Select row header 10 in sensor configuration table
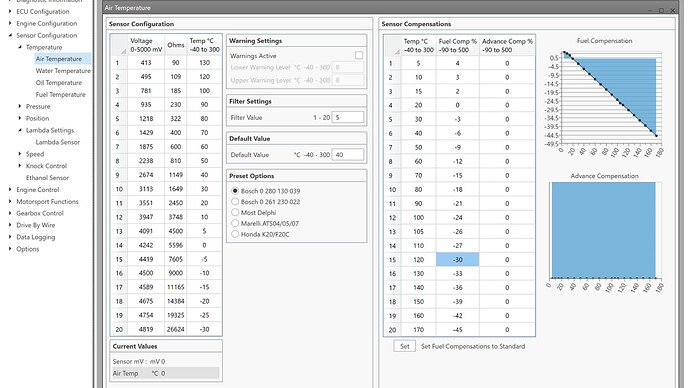690x388 pixels. coord(119,189)
